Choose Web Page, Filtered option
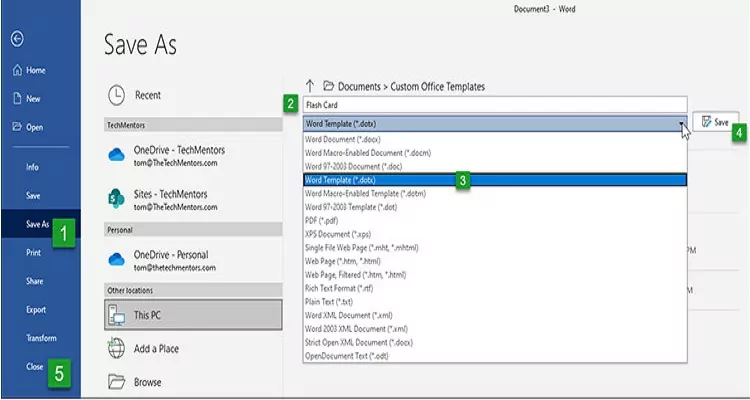The width and height of the screenshot is (750, 400). point(495,275)
